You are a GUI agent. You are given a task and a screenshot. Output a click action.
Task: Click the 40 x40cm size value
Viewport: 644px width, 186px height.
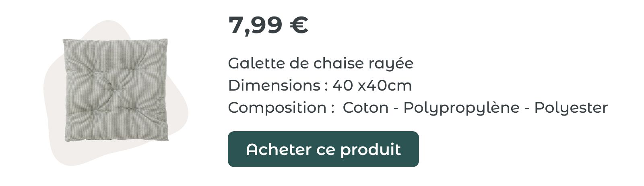pyautogui.click(x=372, y=85)
